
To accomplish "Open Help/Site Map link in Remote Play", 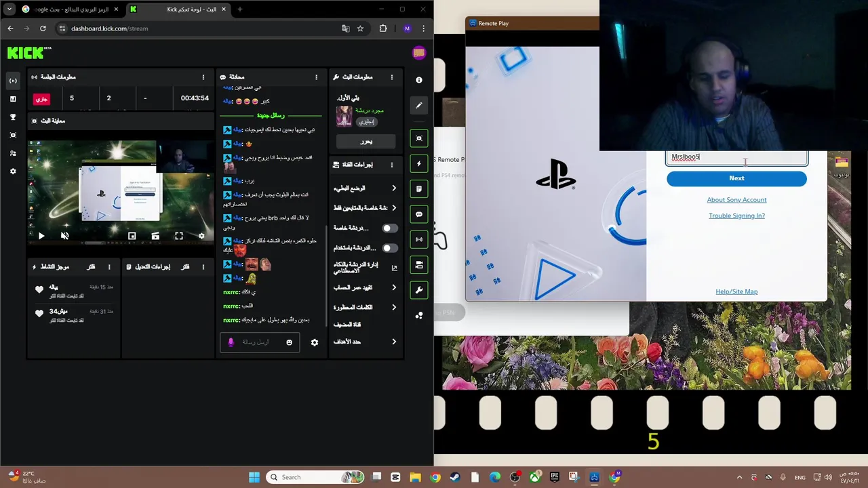I will click(x=736, y=291).
